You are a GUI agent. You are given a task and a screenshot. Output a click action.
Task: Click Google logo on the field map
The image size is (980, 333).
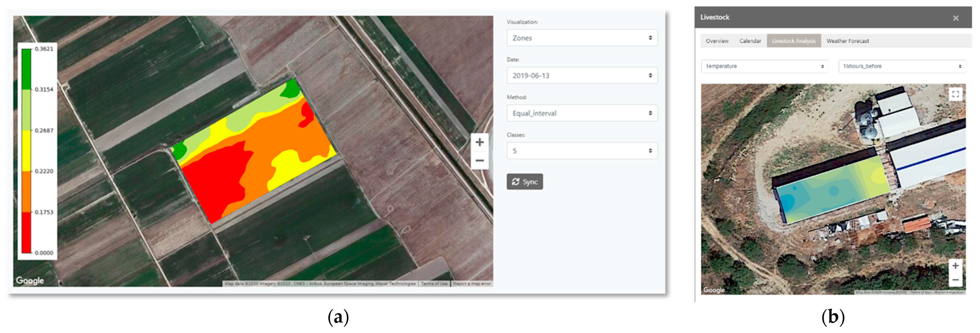pos(30,280)
